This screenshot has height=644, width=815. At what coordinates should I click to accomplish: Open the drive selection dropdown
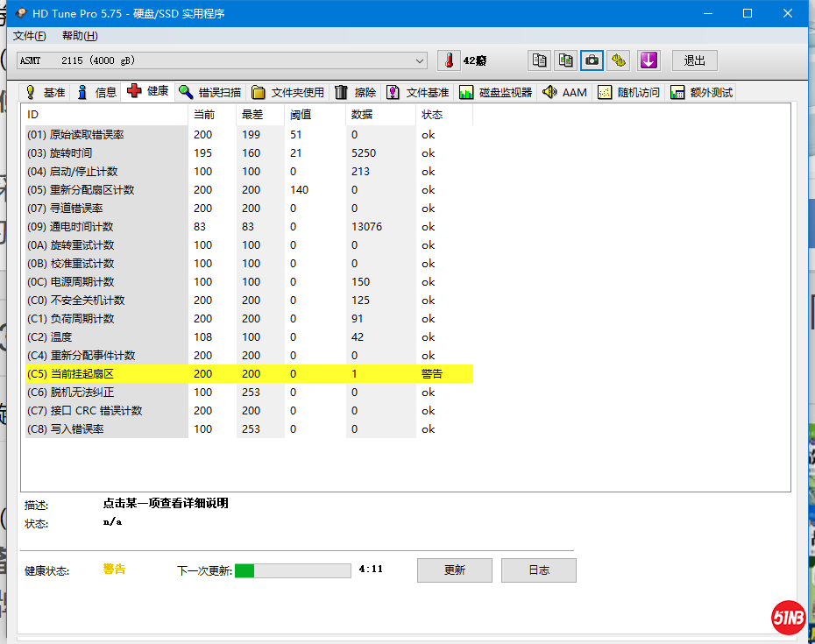click(x=420, y=60)
